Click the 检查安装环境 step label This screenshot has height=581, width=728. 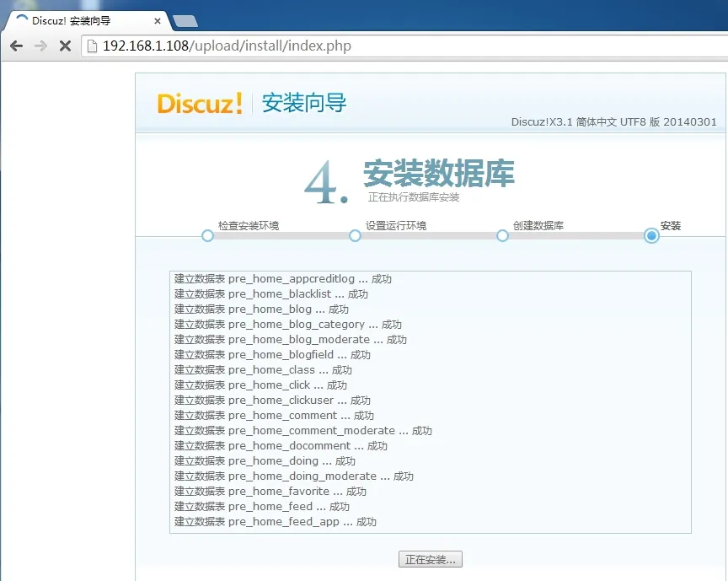[x=249, y=226]
